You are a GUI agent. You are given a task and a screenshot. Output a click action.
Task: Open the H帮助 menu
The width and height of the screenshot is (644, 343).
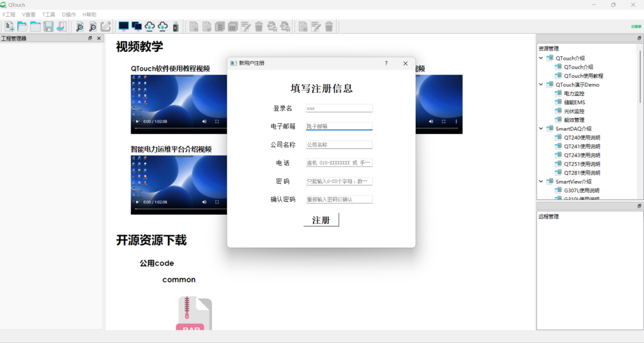pyautogui.click(x=89, y=15)
